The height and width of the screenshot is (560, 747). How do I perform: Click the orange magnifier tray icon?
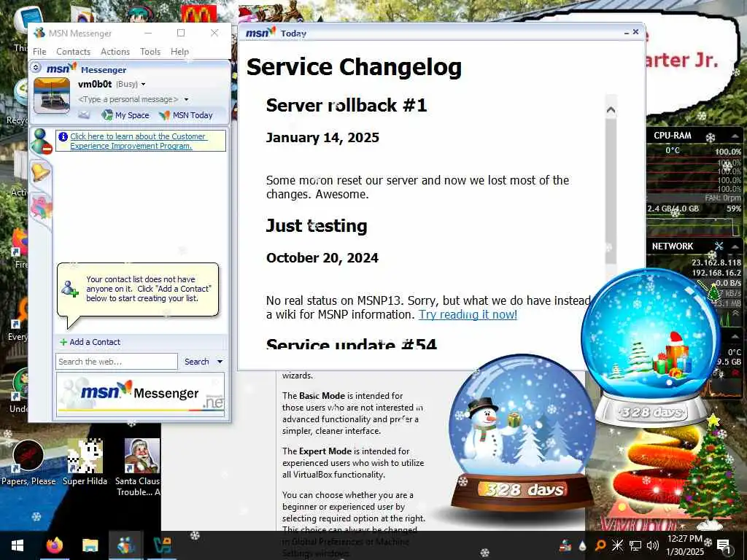600,545
